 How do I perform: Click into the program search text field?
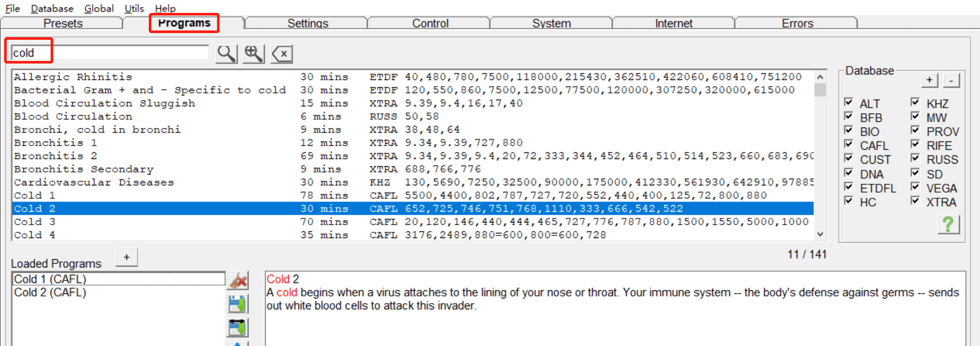(111, 53)
